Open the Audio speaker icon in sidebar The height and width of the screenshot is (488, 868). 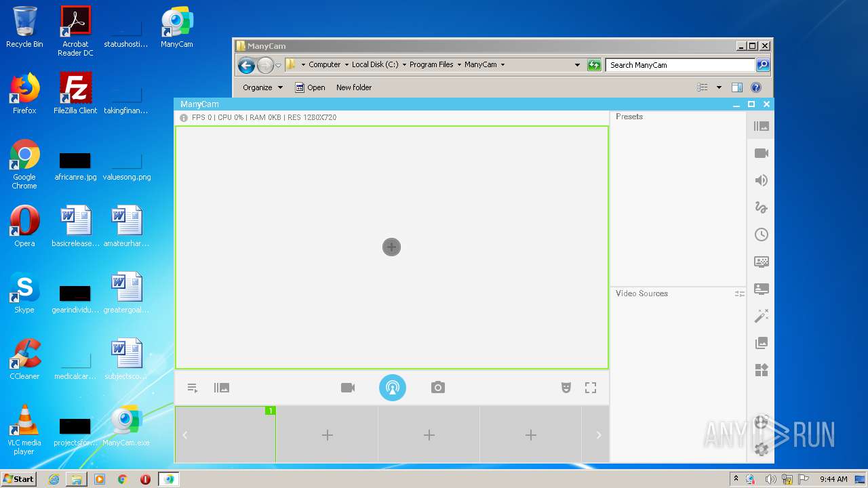tap(761, 180)
